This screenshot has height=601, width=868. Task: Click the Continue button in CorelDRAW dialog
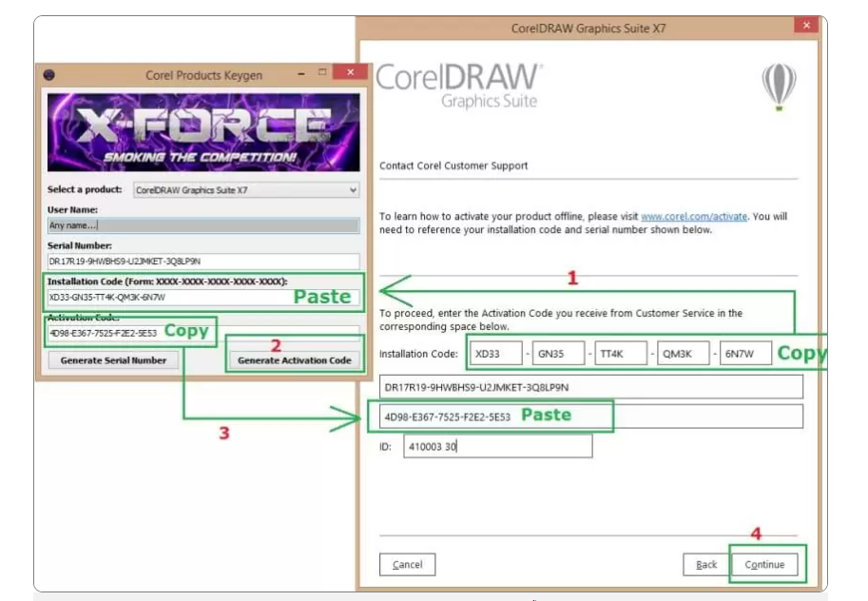pos(764,565)
